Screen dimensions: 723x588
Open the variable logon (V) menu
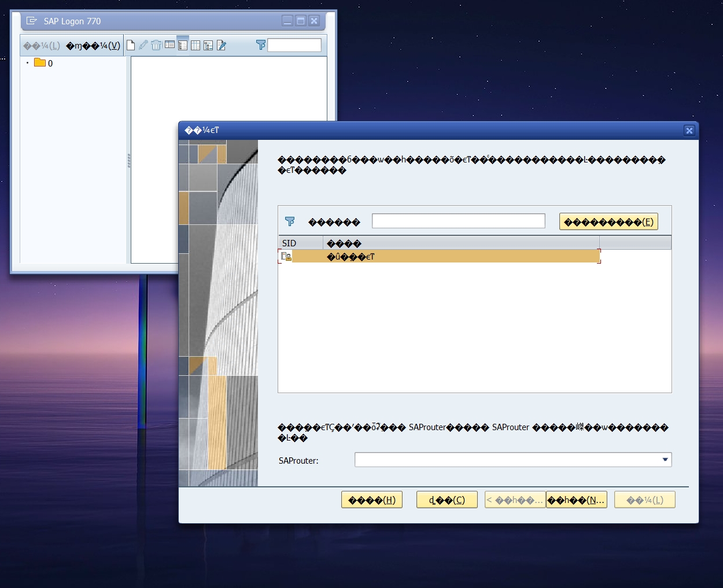(x=93, y=46)
